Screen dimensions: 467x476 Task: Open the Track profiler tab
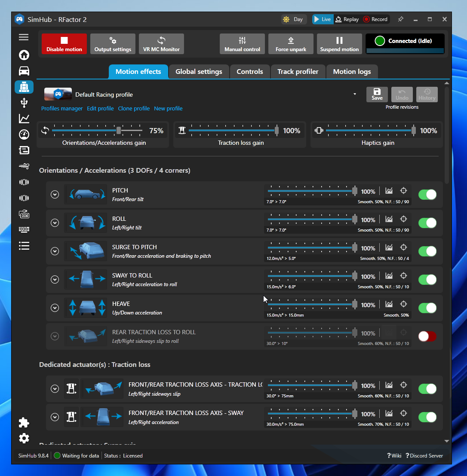tap(298, 72)
